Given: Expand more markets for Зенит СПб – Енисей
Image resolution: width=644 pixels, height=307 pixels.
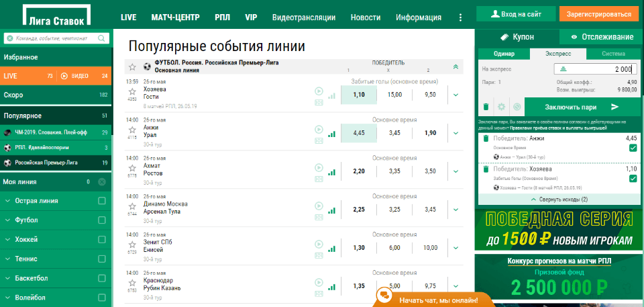Looking at the screenshot, I should (455, 248).
